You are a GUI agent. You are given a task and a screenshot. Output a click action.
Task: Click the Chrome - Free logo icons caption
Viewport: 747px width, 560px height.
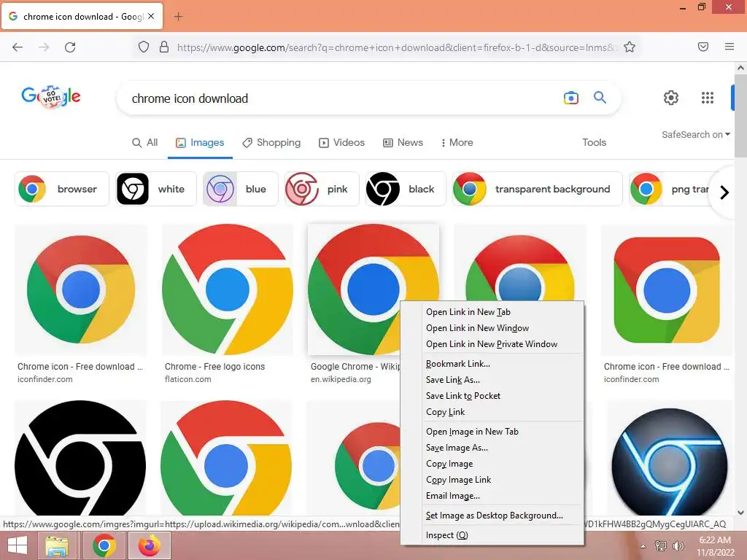pyautogui.click(x=215, y=367)
